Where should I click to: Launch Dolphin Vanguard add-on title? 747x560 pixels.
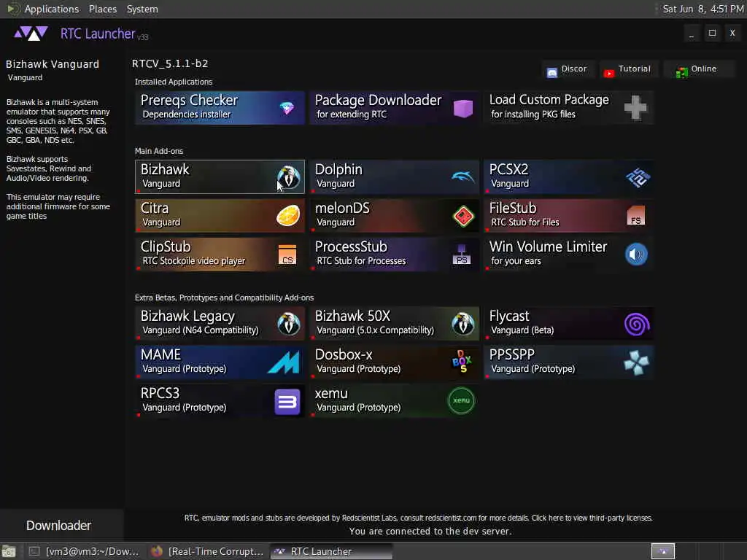tap(338, 169)
